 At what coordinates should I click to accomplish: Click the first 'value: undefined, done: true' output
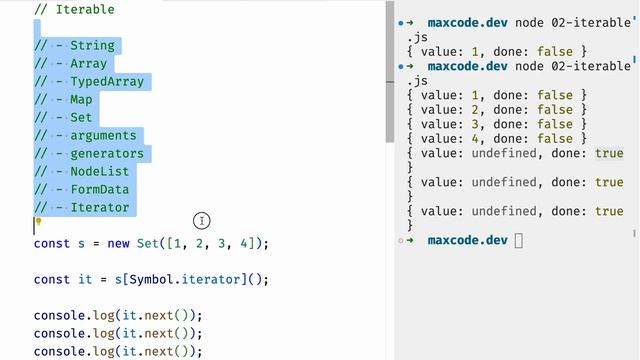click(x=522, y=153)
